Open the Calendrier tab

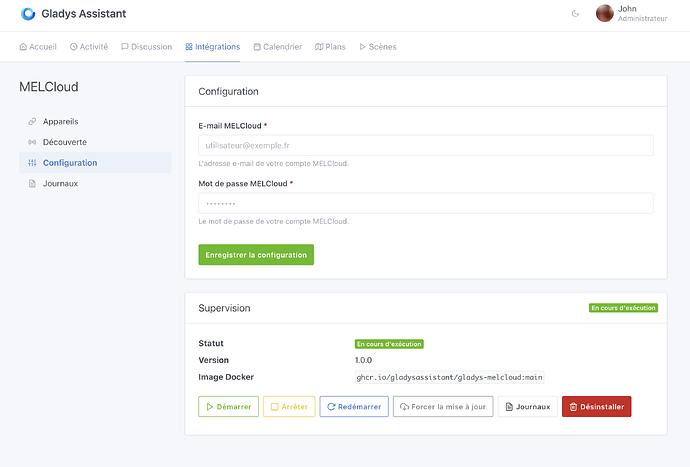click(278, 47)
